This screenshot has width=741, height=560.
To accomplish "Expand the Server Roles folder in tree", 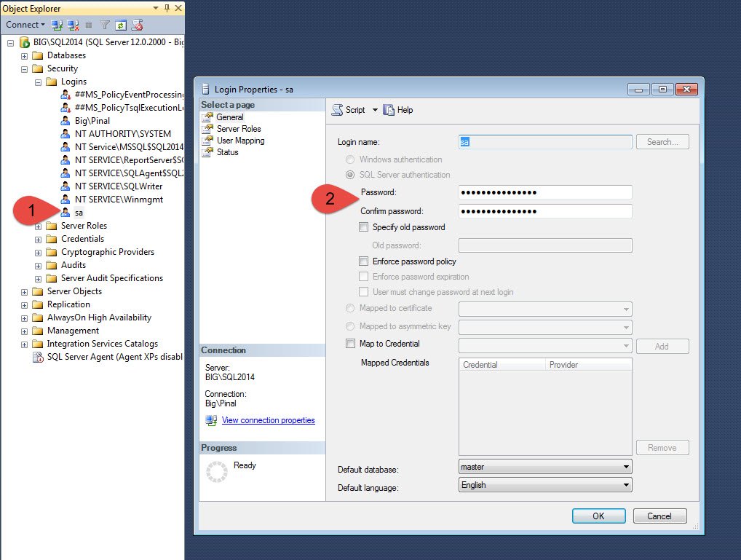I will click(39, 226).
